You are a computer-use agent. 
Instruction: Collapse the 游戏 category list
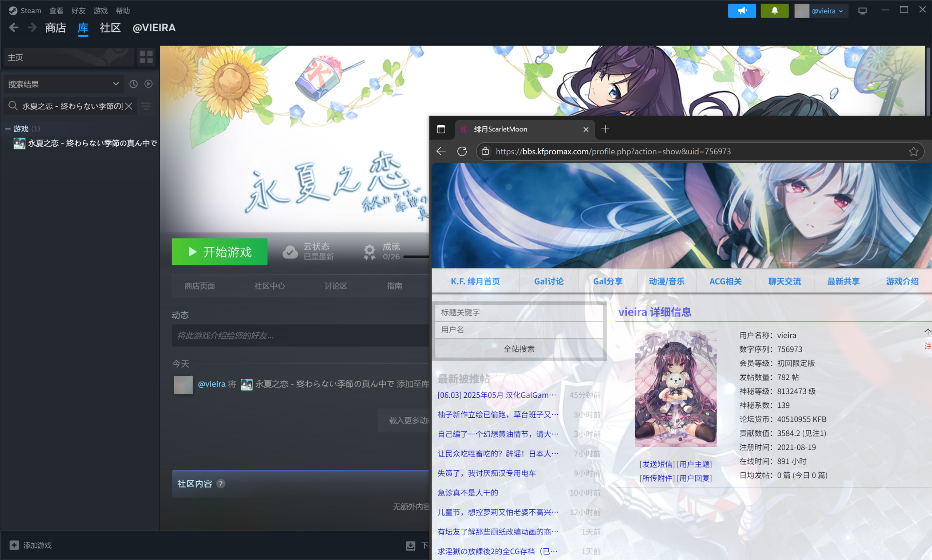click(8, 129)
